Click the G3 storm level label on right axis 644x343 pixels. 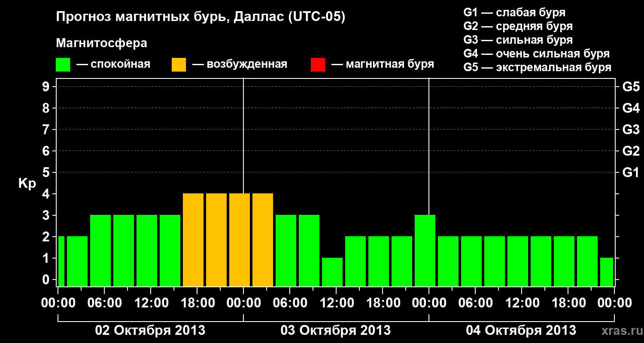(x=631, y=129)
